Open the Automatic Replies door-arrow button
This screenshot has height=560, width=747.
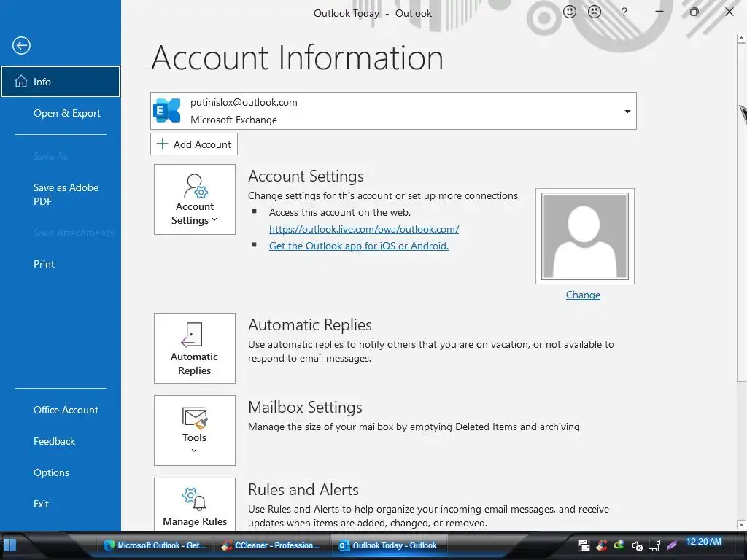point(194,348)
